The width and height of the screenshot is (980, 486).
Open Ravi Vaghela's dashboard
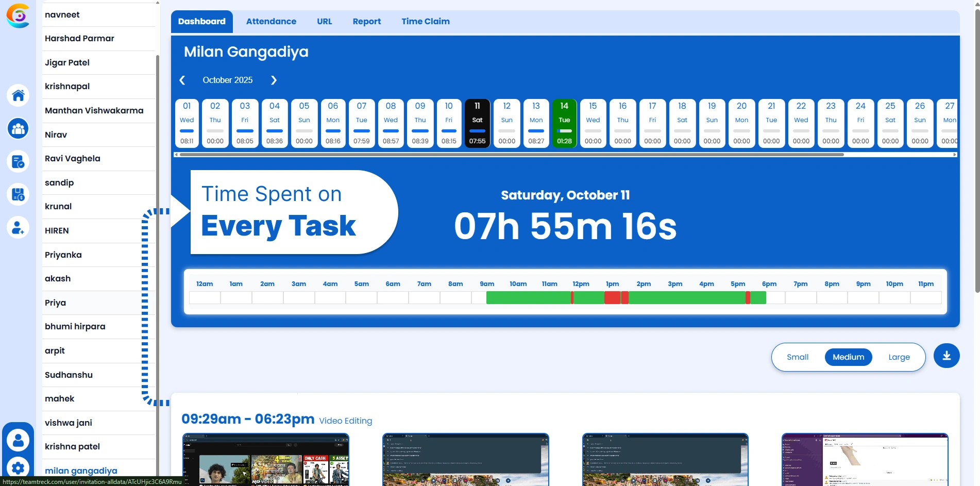click(x=72, y=158)
